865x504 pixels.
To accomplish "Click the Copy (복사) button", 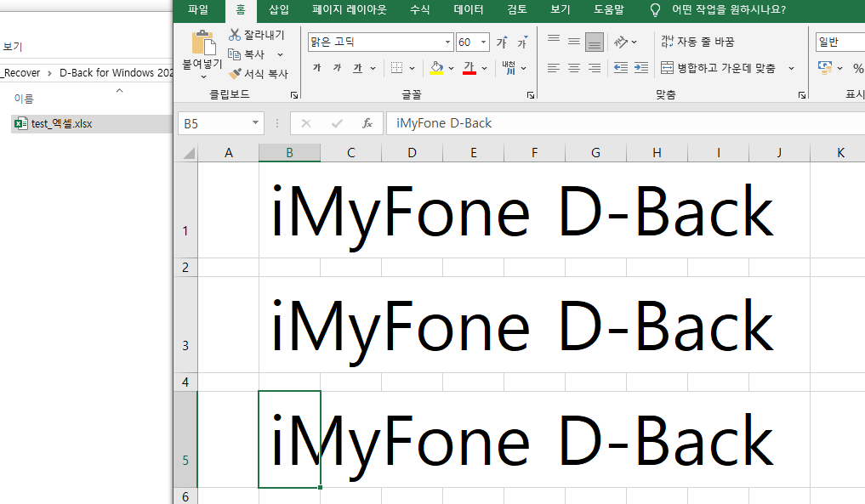I will (248, 54).
